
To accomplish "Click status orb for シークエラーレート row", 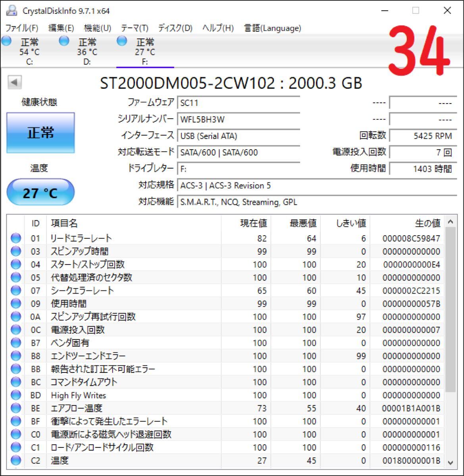I will pos(16,291).
